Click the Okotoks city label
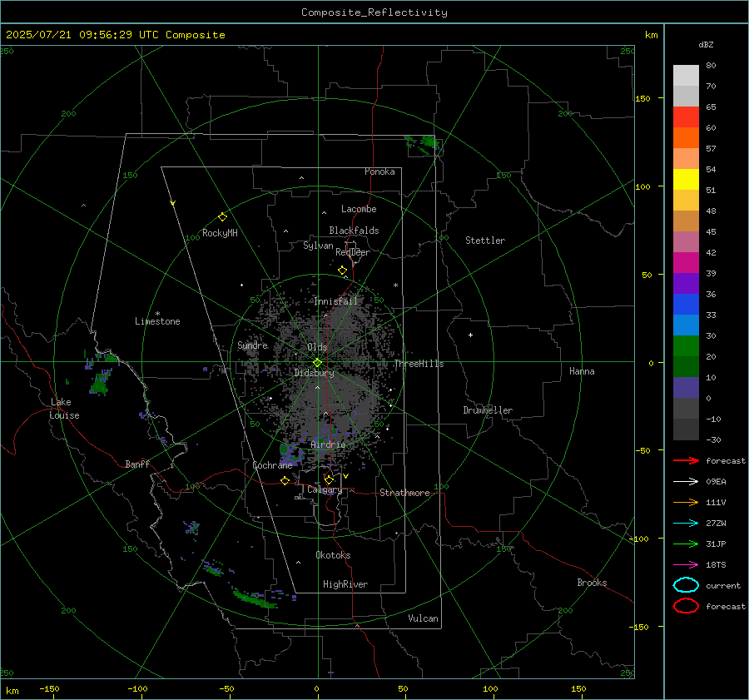Image resolution: width=749 pixels, height=700 pixels. [333, 555]
